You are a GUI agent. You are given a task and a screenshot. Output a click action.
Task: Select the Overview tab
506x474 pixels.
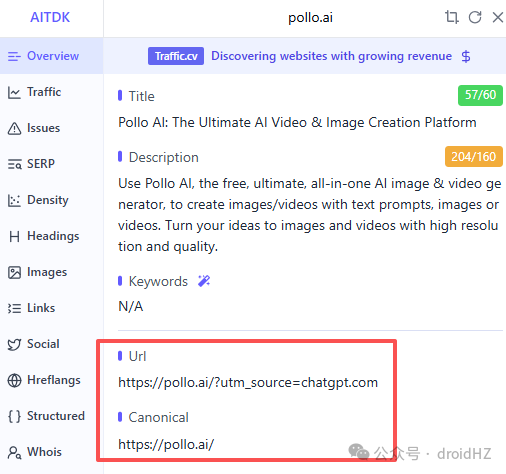43,56
